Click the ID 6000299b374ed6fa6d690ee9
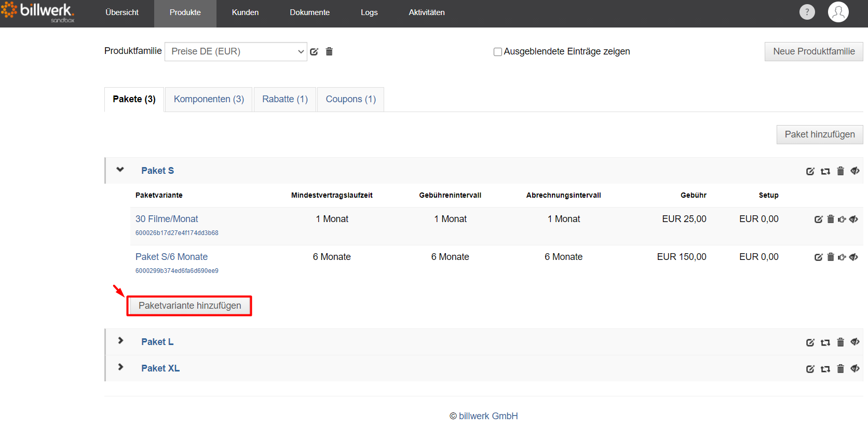 177,271
